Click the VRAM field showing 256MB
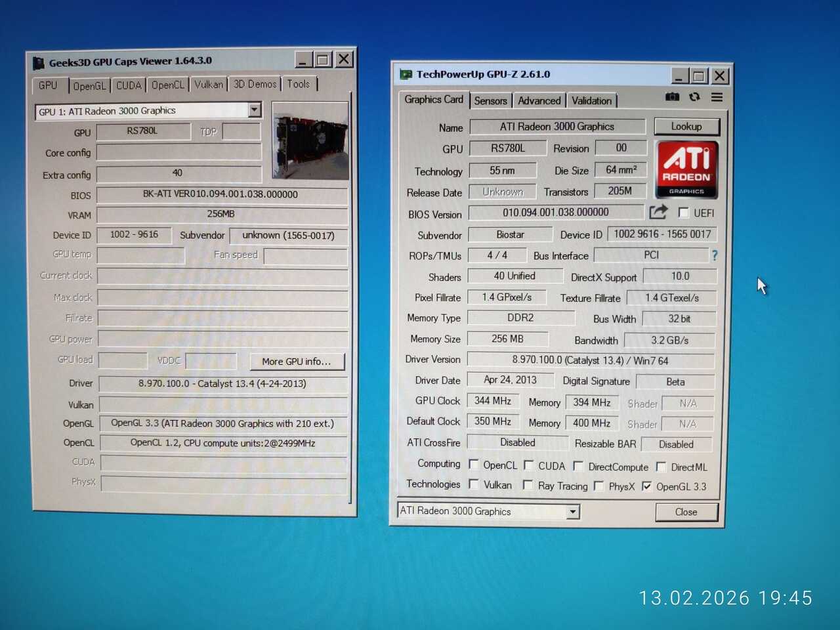The image size is (840, 630). pos(221,214)
